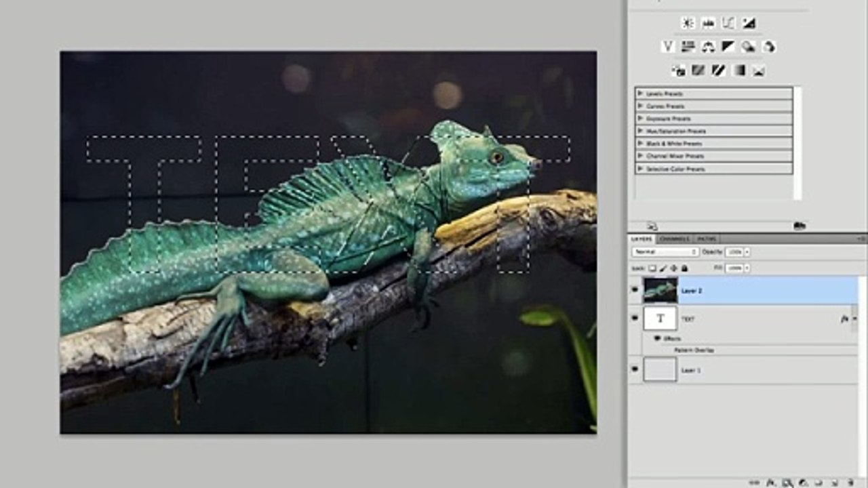This screenshot has width=868, height=488.
Task: Create a new layer
Action: pos(834,483)
